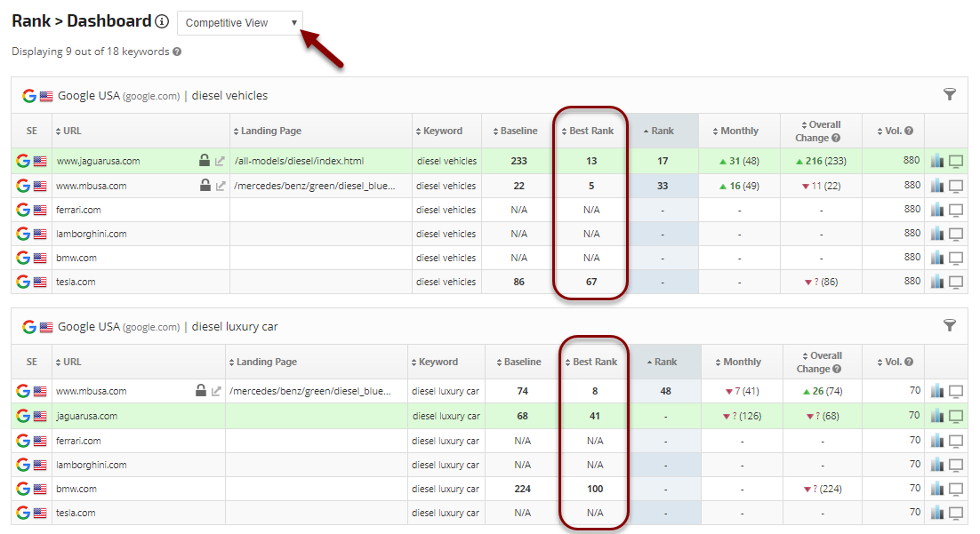Sort diesel vehicles table by URL header

coord(70,131)
